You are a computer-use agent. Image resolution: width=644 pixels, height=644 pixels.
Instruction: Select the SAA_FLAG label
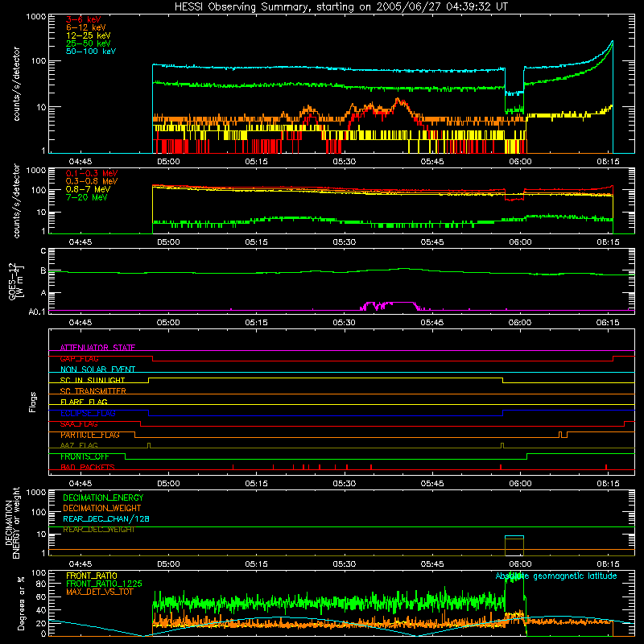click(x=79, y=424)
